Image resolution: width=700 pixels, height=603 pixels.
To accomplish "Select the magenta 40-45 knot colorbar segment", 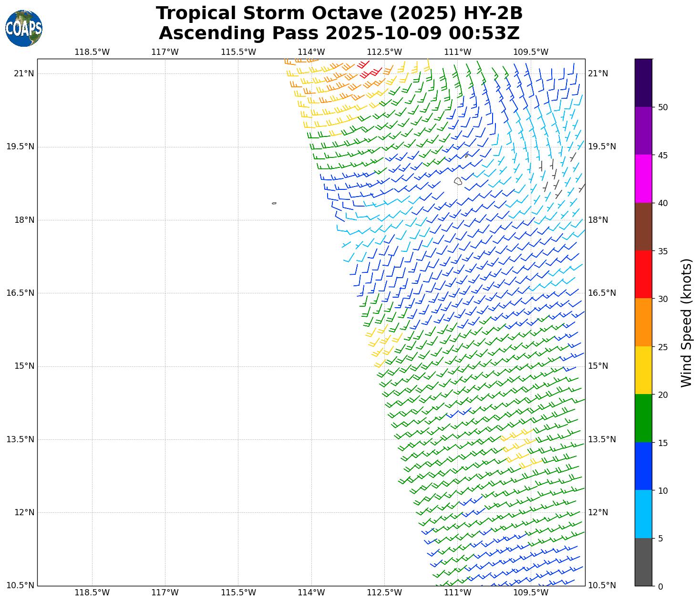I will pyautogui.click(x=643, y=179).
